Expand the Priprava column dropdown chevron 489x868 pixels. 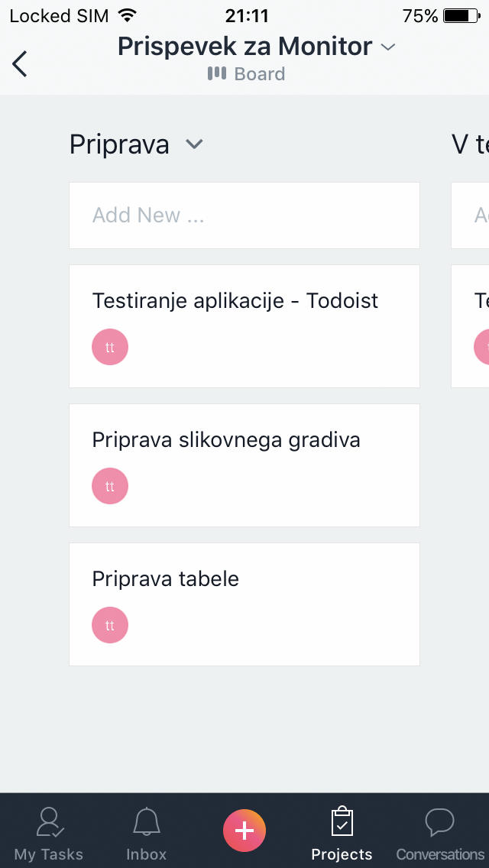194,144
